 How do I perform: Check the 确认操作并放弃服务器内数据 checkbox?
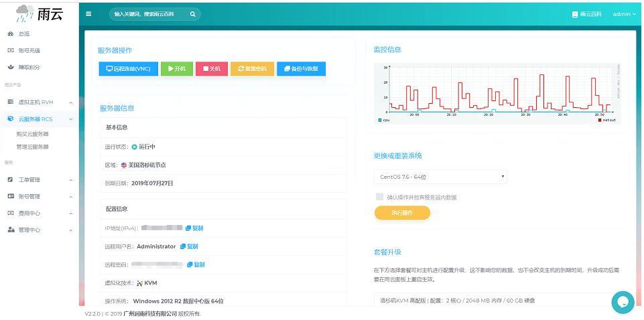379,197
